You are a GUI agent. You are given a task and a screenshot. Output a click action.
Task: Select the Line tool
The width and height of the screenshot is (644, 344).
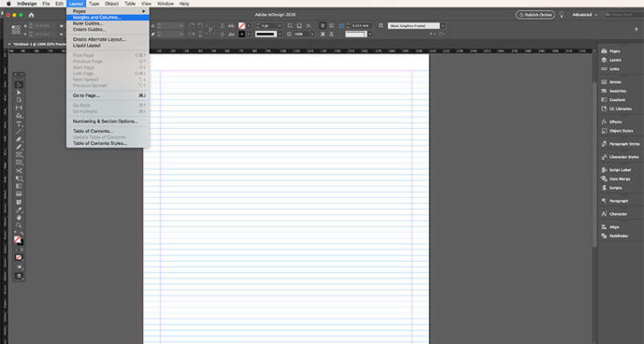19,132
